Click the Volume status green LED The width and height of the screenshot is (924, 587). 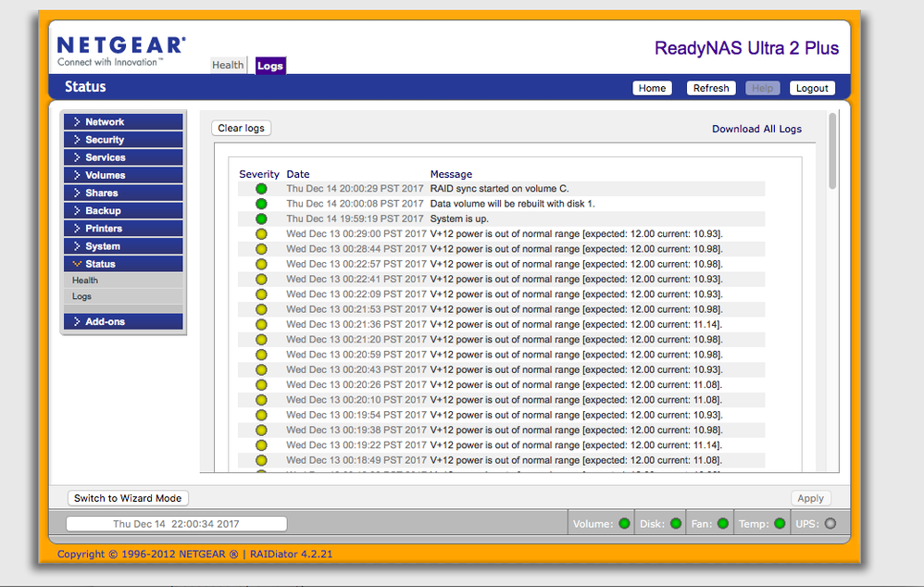[625, 523]
